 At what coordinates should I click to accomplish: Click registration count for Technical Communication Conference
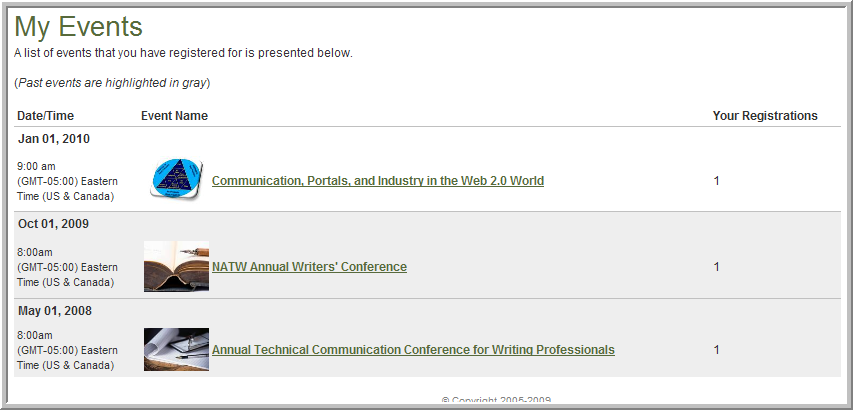click(x=716, y=350)
